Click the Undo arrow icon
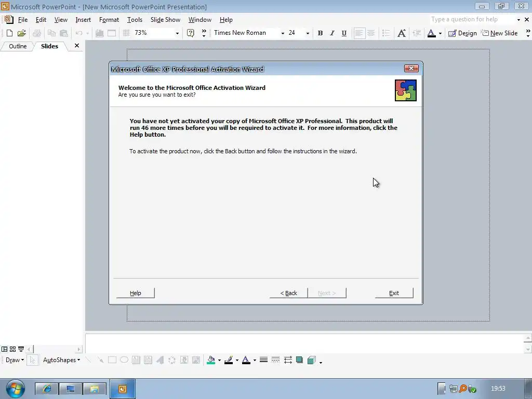The image size is (532, 399). [79, 33]
